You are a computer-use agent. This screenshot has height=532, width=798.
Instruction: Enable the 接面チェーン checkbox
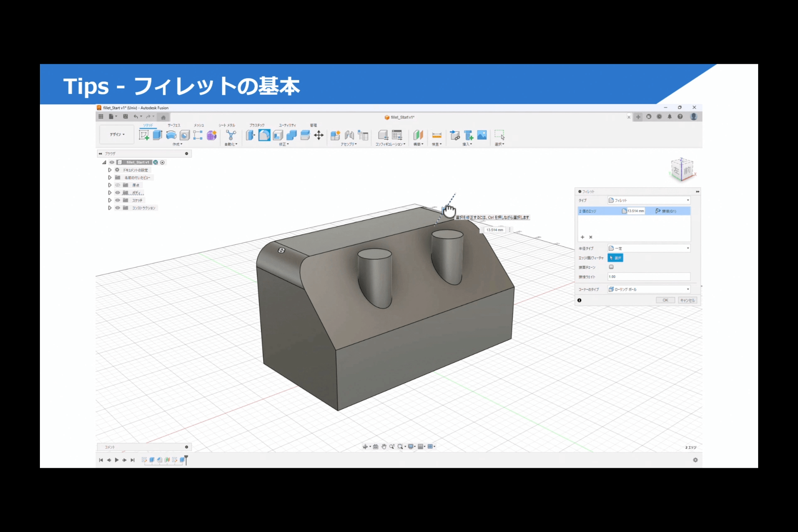click(x=611, y=267)
